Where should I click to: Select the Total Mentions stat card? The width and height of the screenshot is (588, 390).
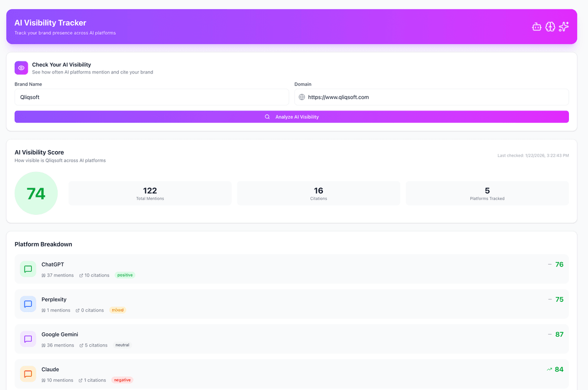click(150, 193)
